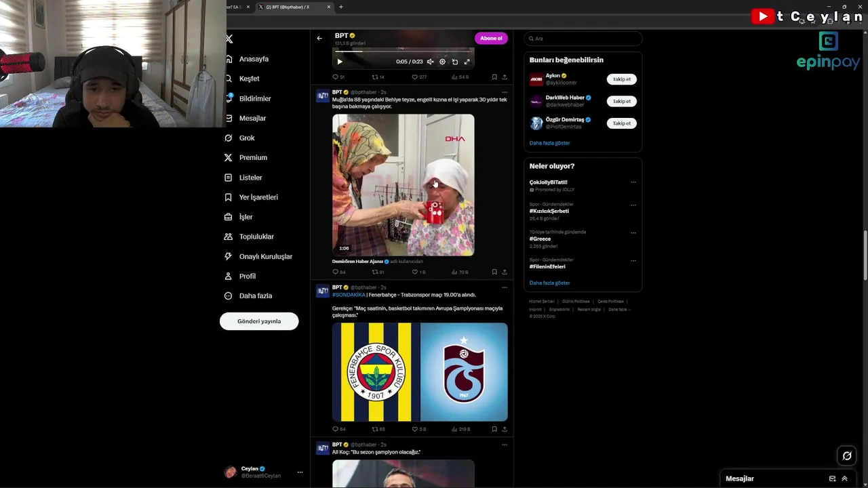Follow DarkWeb Haber with Takip et
Screen dimensions: 868x488
coord(622,101)
